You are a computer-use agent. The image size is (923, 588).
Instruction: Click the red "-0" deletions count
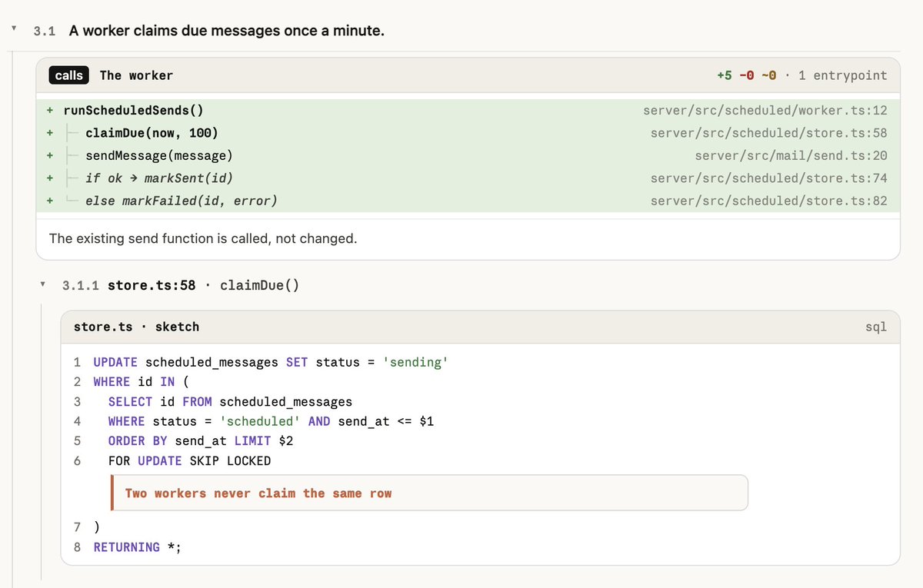(746, 75)
